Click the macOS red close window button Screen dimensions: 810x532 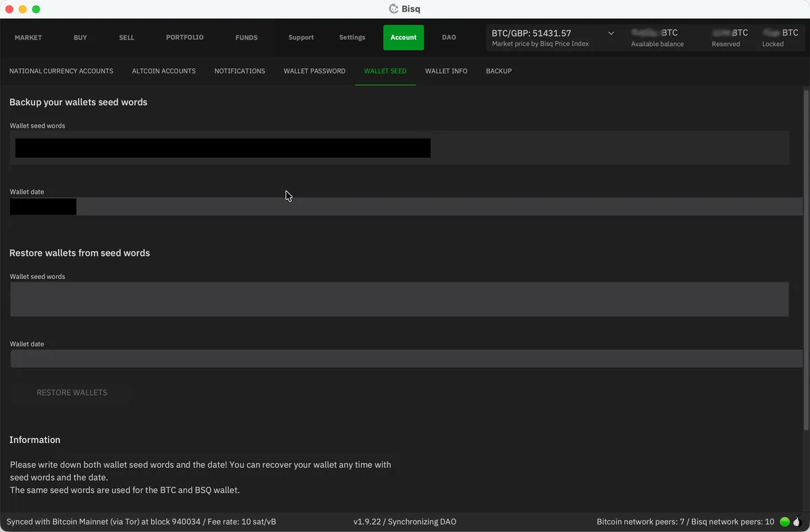[9, 9]
